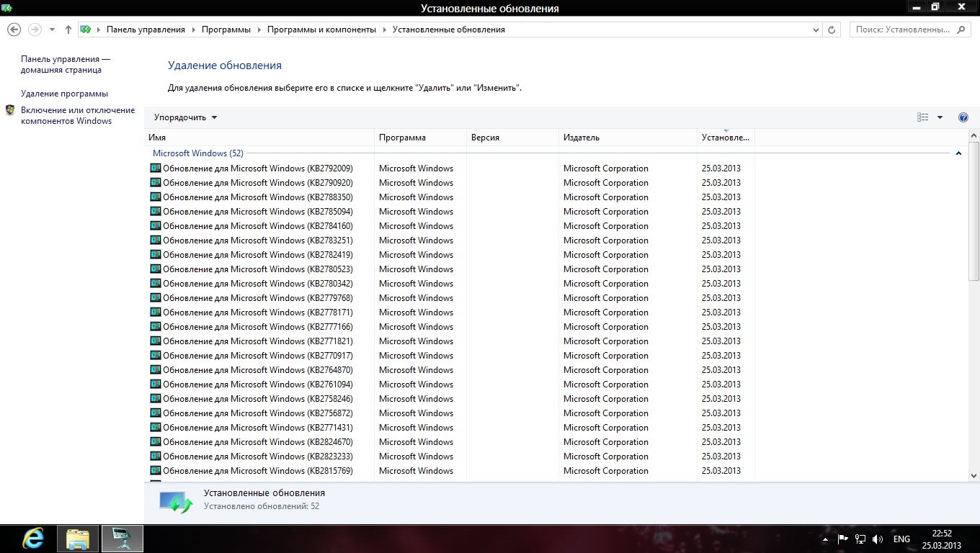The width and height of the screenshot is (980, 553).
Task: Refresh the address bar view
Action: tap(832, 30)
